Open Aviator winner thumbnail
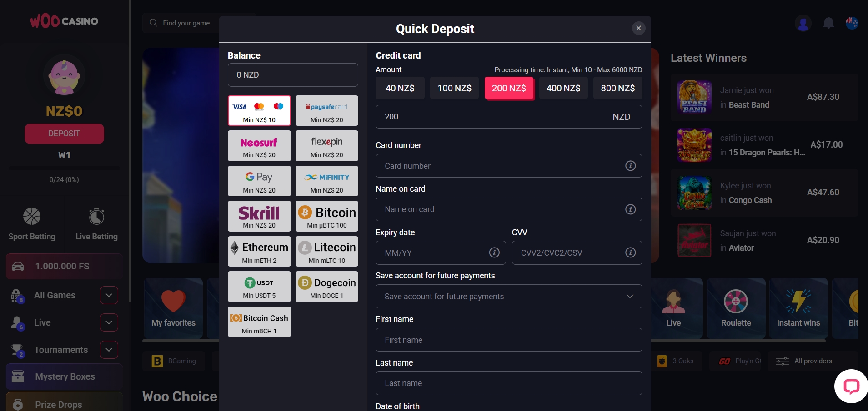This screenshot has height=411, width=868. (x=694, y=241)
